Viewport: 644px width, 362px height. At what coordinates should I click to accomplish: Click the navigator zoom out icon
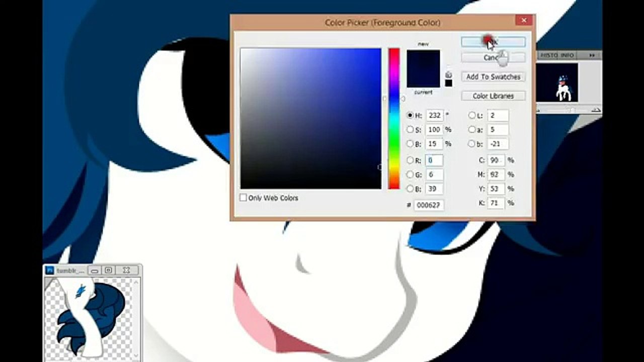point(539,110)
